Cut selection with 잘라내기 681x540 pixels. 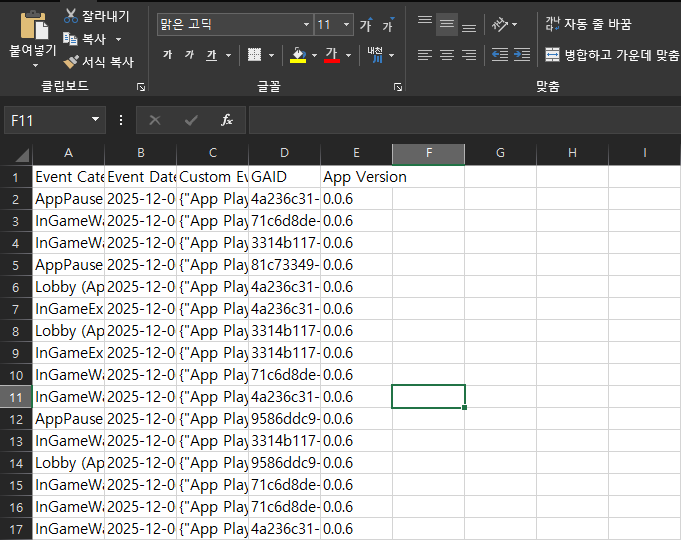[96, 16]
